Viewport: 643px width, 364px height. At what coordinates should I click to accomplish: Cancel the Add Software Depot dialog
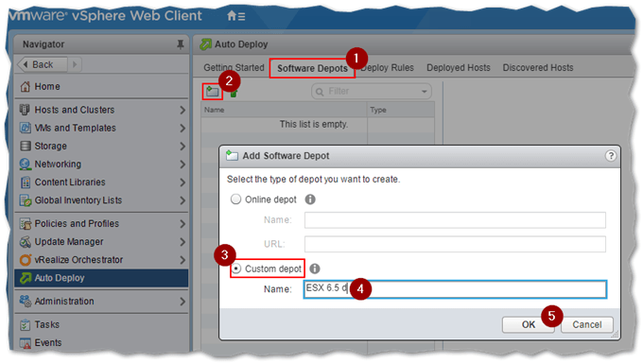click(587, 324)
